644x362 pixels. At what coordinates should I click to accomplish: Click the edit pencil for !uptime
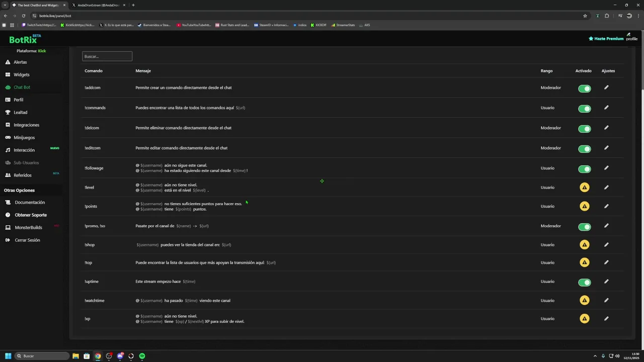(x=606, y=282)
